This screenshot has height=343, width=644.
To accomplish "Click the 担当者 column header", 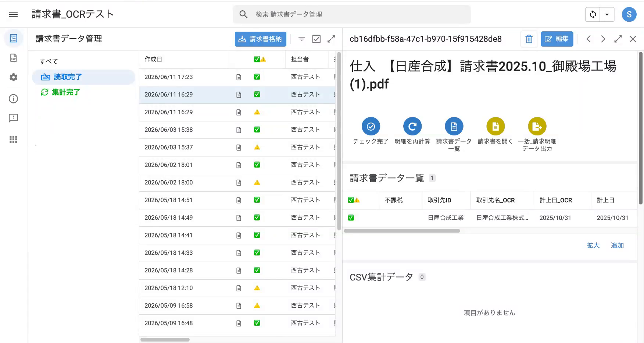I will click(300, 59).
